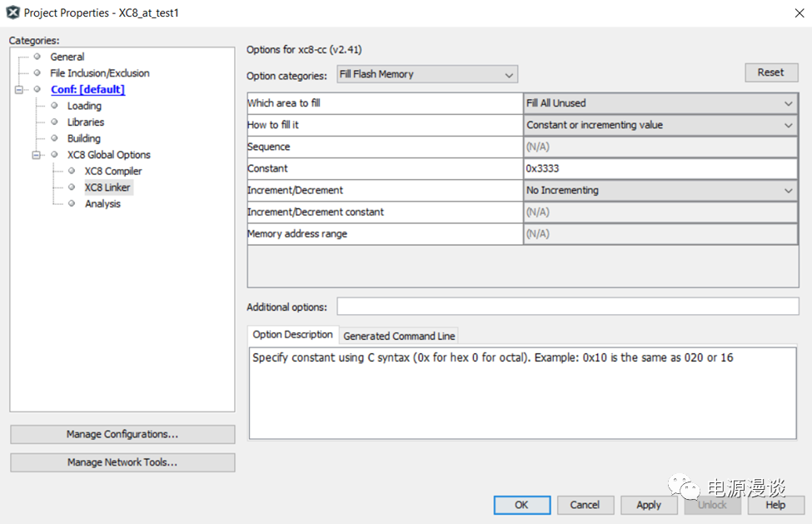The width and height of the screenshot is (812, 524).
Task: Open the Increment/Decrement dropdown
Action: [660, 191]
